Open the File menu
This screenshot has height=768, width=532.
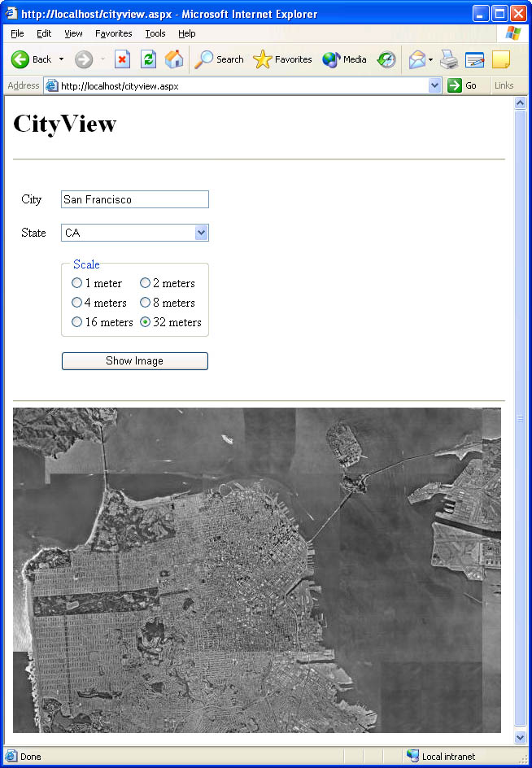pyautogui.click(x=17, y=33)
